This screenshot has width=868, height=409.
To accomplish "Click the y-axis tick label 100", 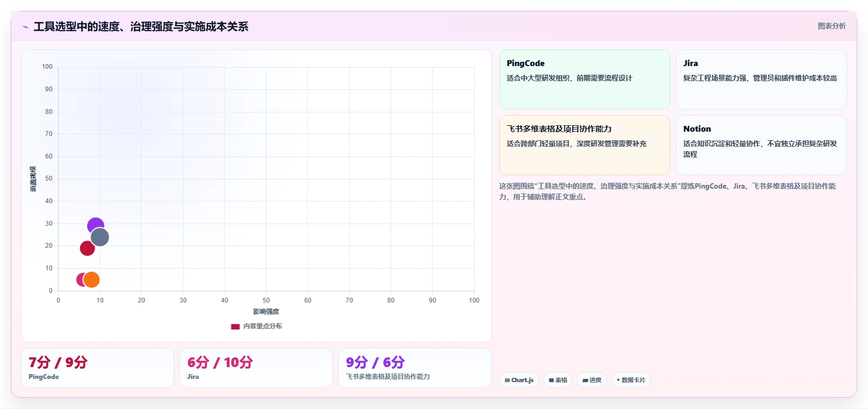I will coord(47,67).
